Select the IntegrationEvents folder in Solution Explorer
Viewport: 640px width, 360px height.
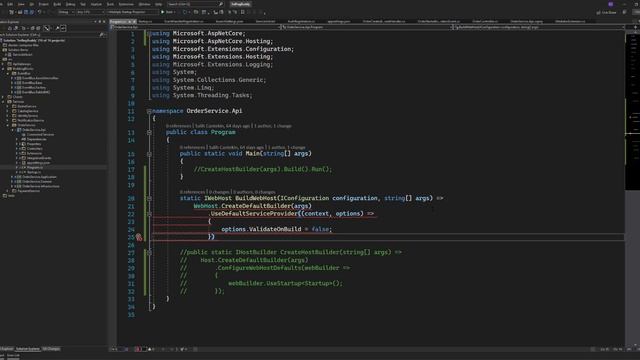pos(38,158)
